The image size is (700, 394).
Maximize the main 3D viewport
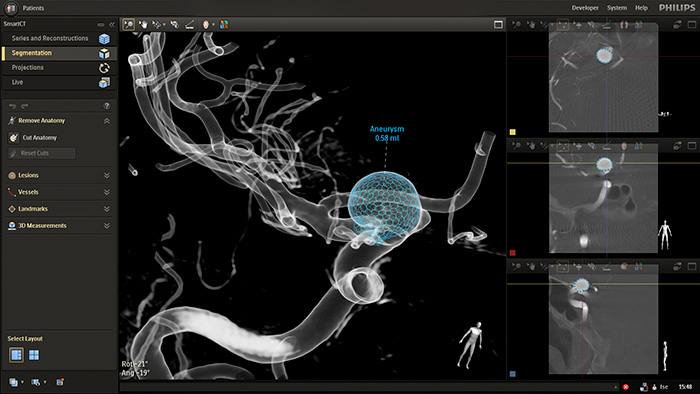(498, 25)
